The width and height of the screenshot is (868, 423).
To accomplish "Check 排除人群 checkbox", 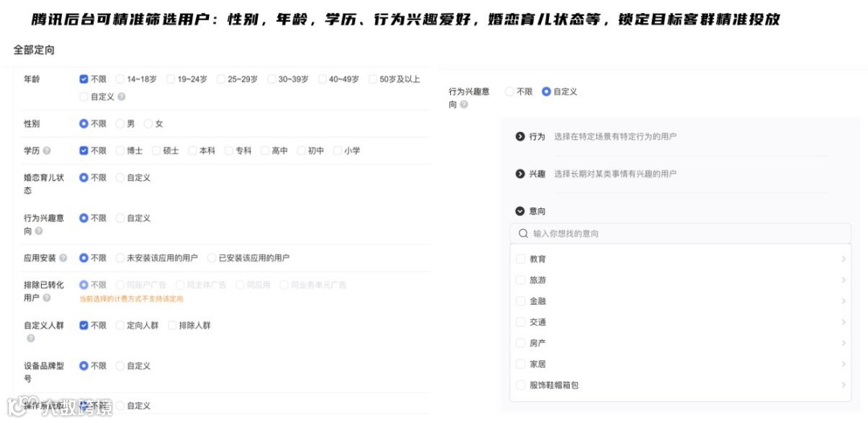I will 172,326.
